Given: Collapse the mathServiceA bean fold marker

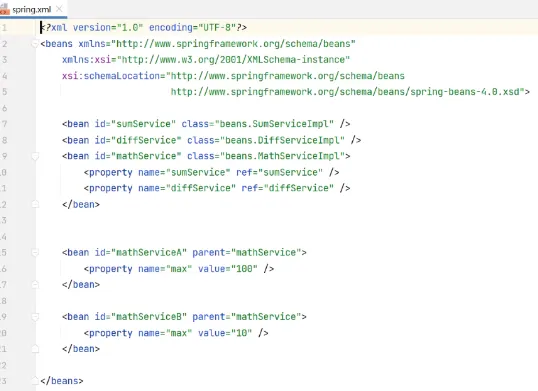Looking at the screenshot, I should [35, 253].
